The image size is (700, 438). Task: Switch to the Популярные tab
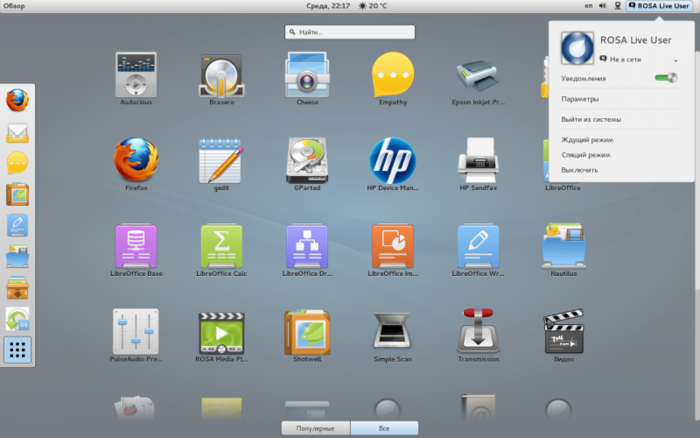[x=316, y=428]
